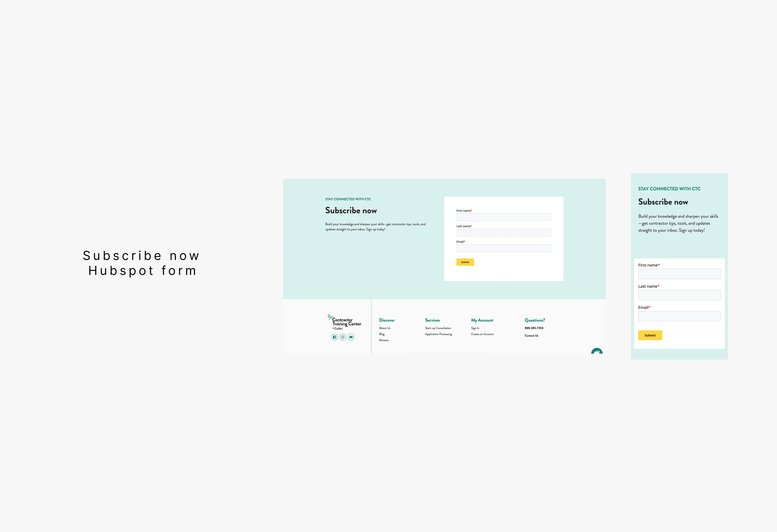Image resolution: width=777 pixels, height=532 pixels.
Task: Click the CTC logo icon top left of footer
Action: (330, 318)
